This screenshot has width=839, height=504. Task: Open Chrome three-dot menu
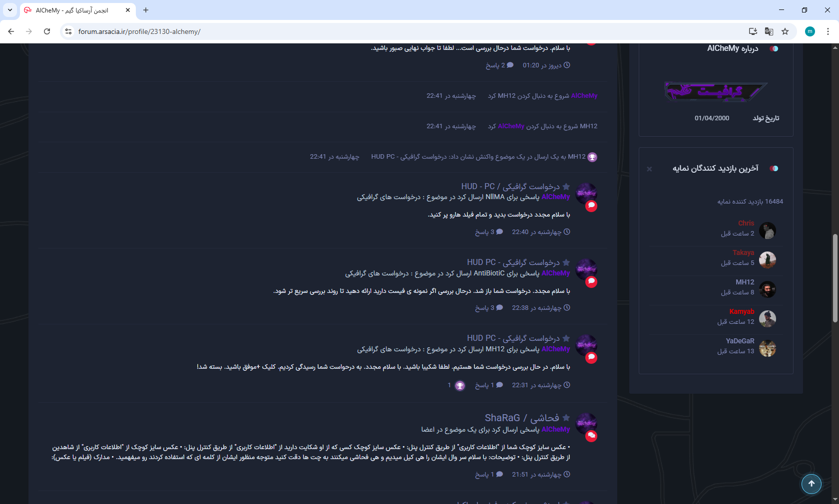coord(828,31)
